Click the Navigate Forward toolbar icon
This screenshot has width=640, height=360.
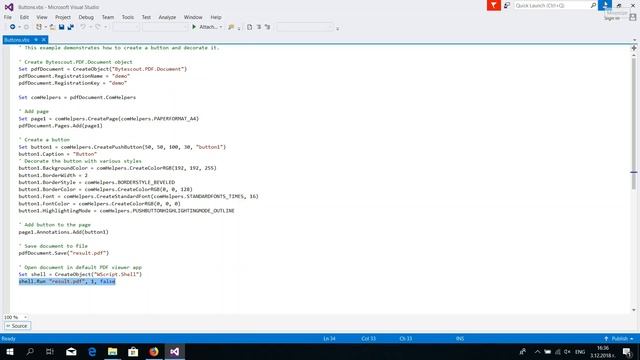(26, 27)
